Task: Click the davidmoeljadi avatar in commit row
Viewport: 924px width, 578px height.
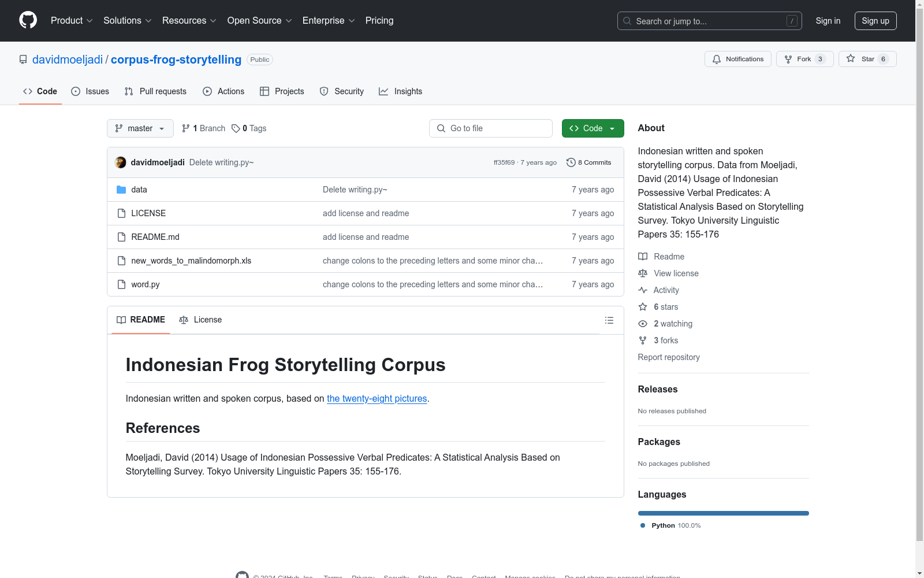Action: coord(121,162)
